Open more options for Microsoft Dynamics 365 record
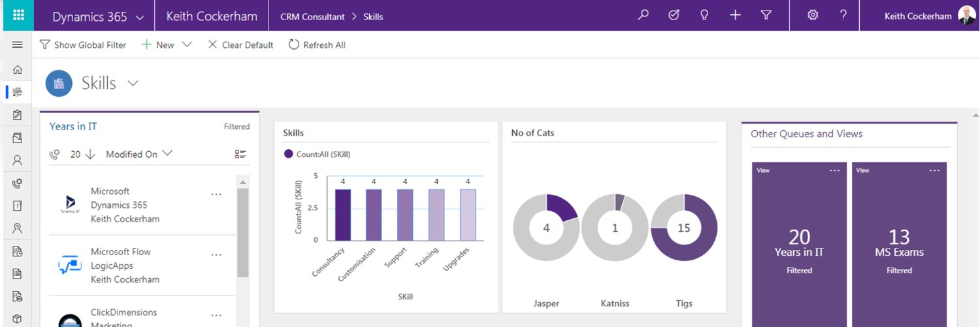 (x=216, y=195)
